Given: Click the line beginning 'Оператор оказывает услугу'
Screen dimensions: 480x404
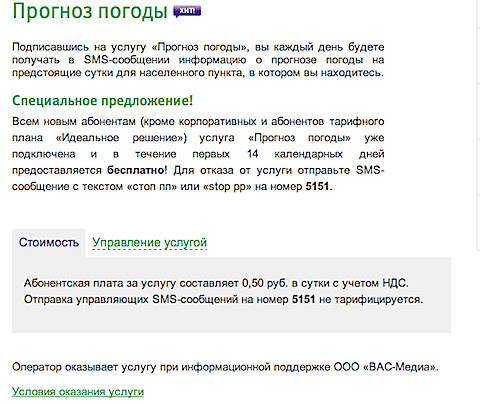Looking at the screenshot, I should [225, 367].
